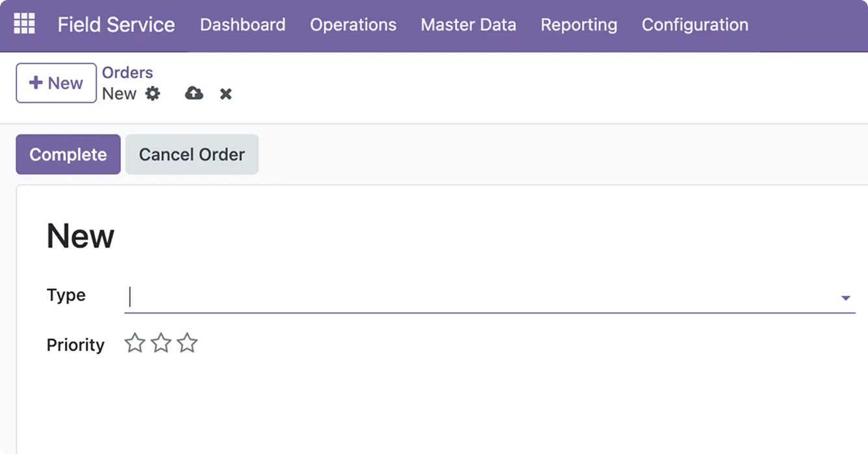Set priority to three stars

[x=187, y=343]
